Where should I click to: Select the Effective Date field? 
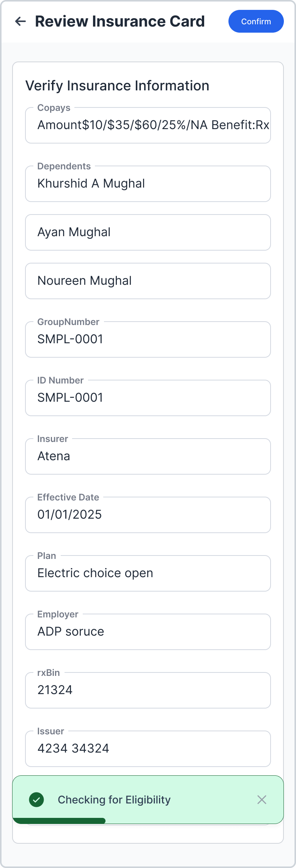[x=148, y=515]
